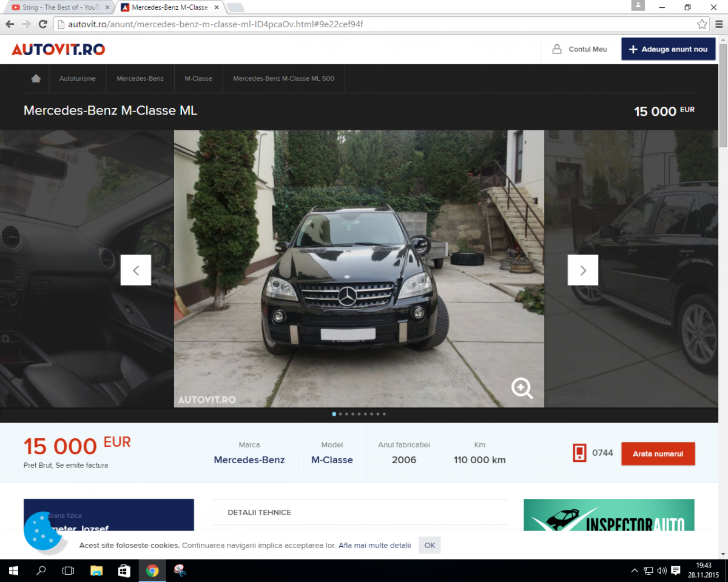Click the Mercedes-Benz M-Classe ML title
The height and width of the screenshot is (582, 728).
point(110,110)
